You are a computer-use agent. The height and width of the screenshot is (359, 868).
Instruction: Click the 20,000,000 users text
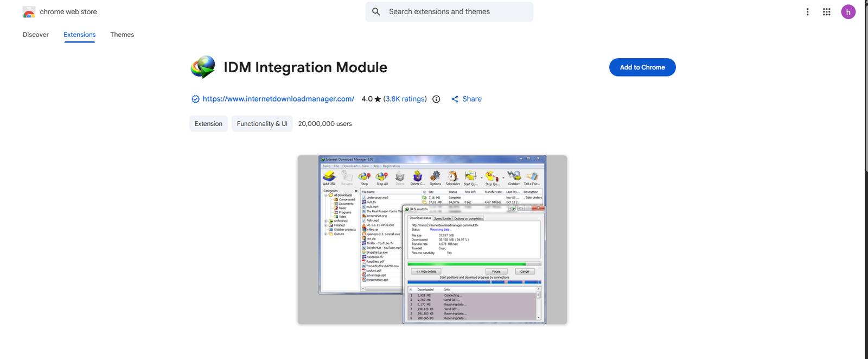pos(325,124)
